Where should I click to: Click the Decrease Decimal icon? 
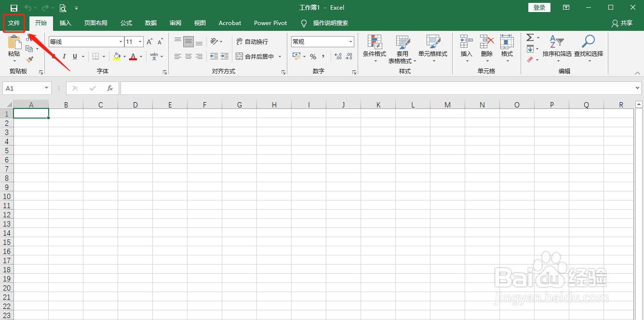(x=349, y=56)
